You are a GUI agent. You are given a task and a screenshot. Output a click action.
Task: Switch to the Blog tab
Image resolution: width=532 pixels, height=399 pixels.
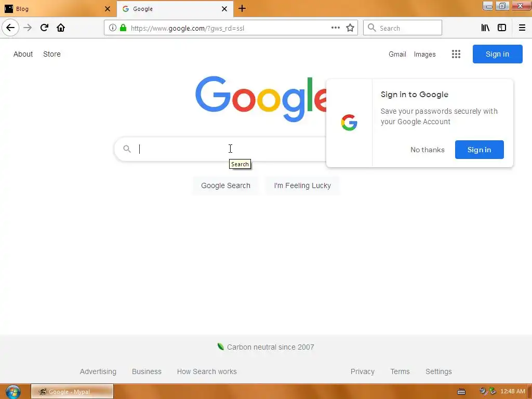(58, 9)
